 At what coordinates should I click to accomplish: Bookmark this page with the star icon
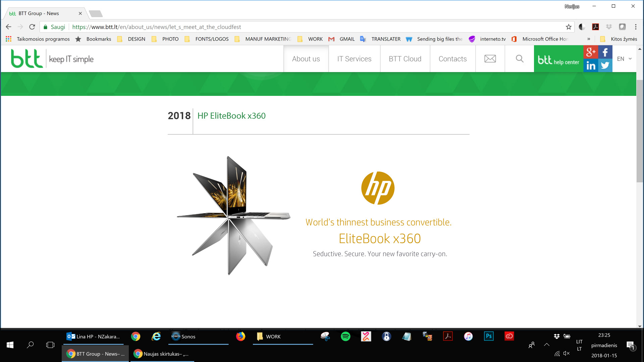tap(569, 27)
